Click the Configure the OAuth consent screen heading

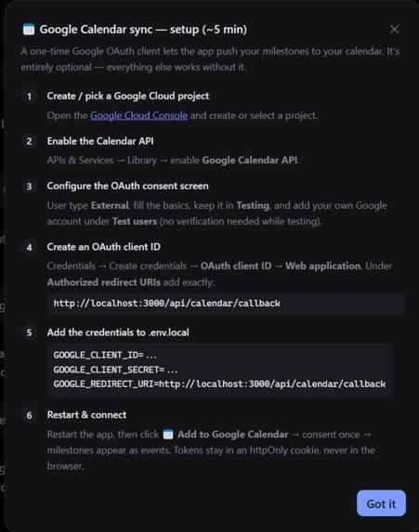pos(127,186)
